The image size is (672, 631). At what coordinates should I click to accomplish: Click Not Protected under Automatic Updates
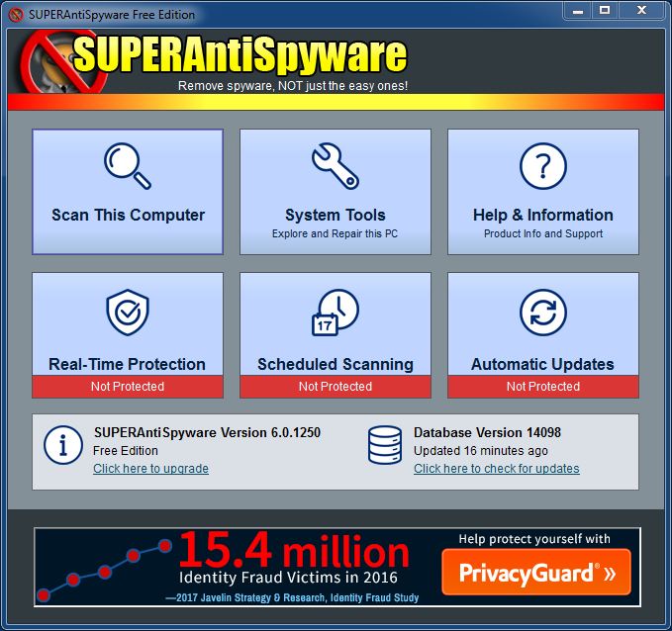(x=543, y=387)
